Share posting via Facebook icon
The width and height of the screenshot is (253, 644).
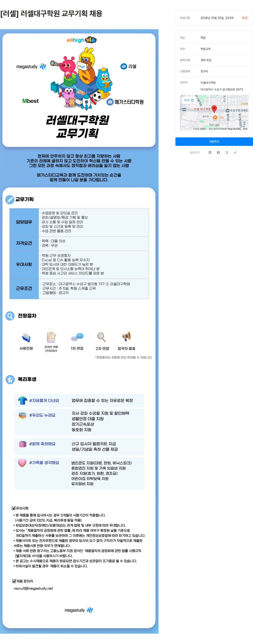pyautogui.click(x=219, y=153)
